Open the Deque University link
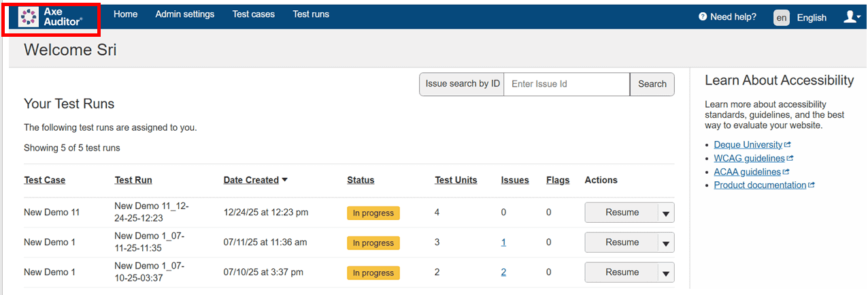868x295 pixels. [x=748, y=145]
